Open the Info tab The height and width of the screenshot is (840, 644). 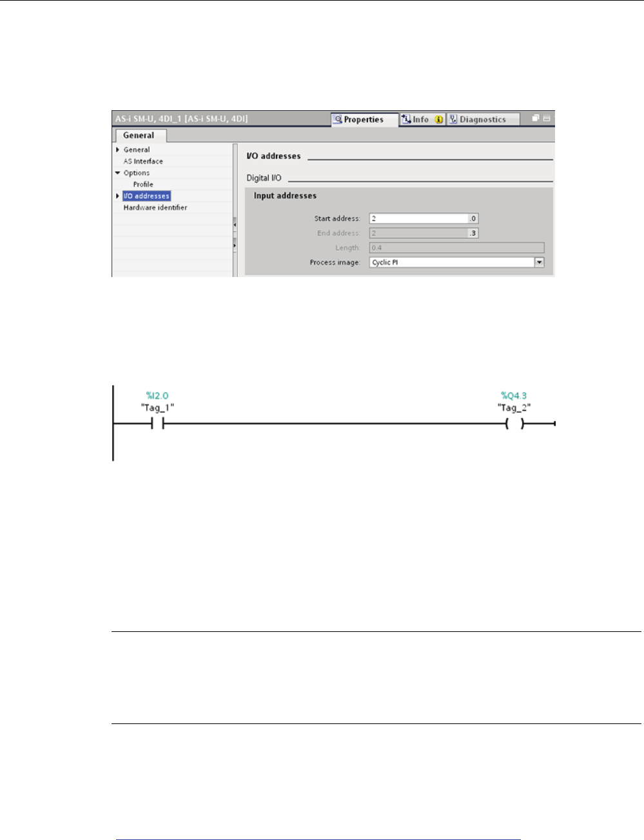coord(422,119)
